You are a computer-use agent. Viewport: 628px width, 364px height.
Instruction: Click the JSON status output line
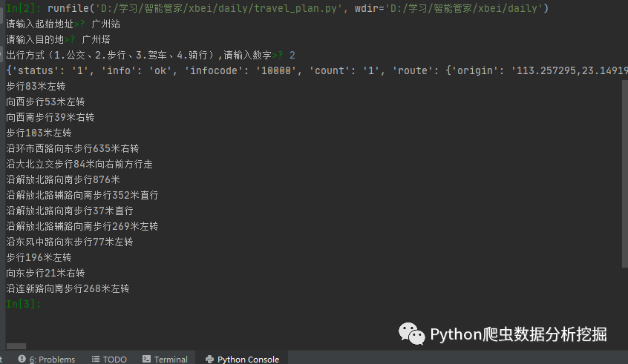316,71
